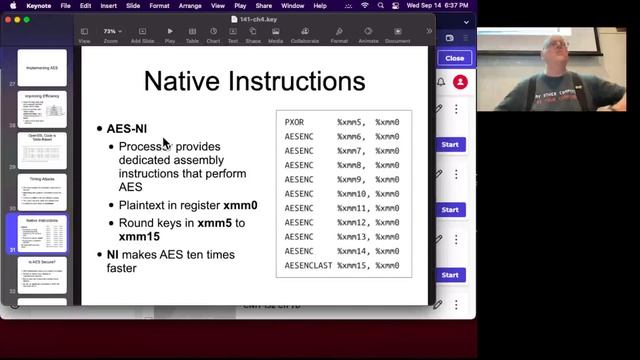Select slide 30 Timing Attacks thumbnail

coord(42,192)
